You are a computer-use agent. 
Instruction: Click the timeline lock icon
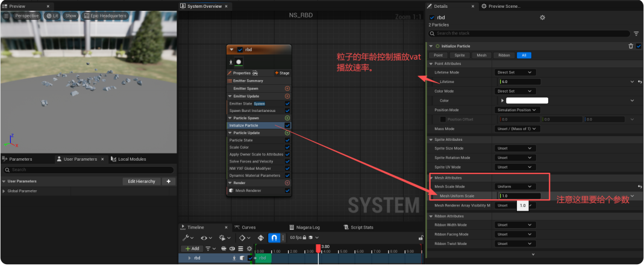pyautogui.click(x=420, y=238)
